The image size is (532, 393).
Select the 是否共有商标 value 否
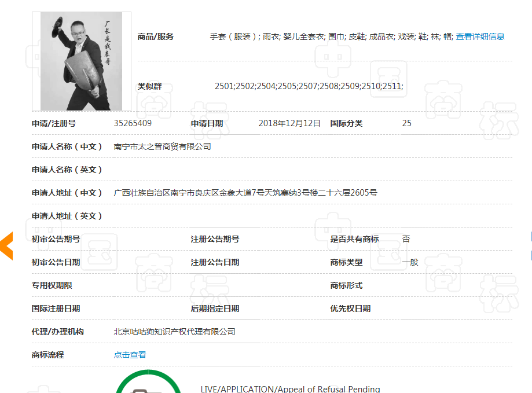click(406, 238)
